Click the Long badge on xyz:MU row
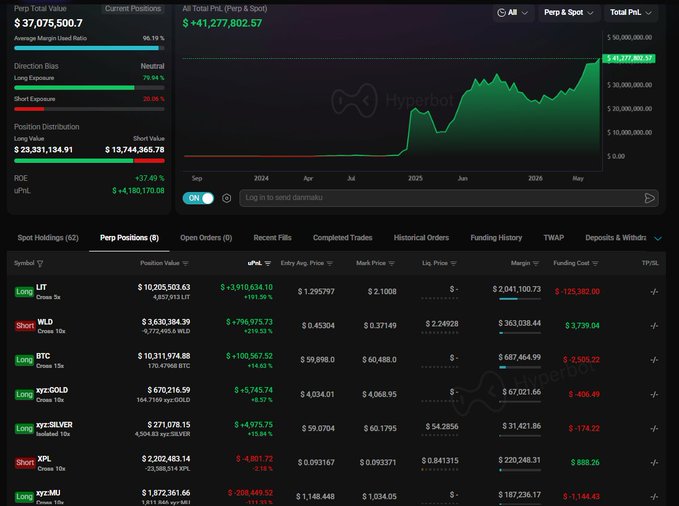Screen dimensions: 679x506 click(x=24, y=497)
